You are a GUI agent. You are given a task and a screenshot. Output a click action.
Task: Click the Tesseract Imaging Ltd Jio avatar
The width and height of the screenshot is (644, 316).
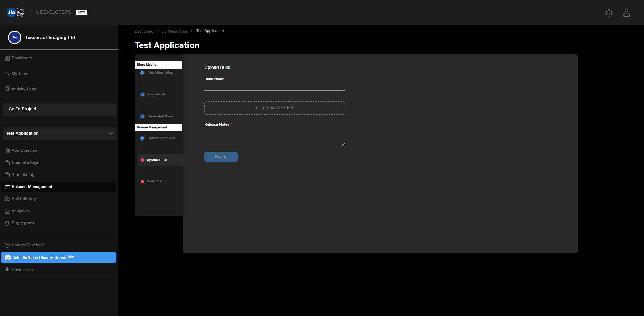(15, 37)
